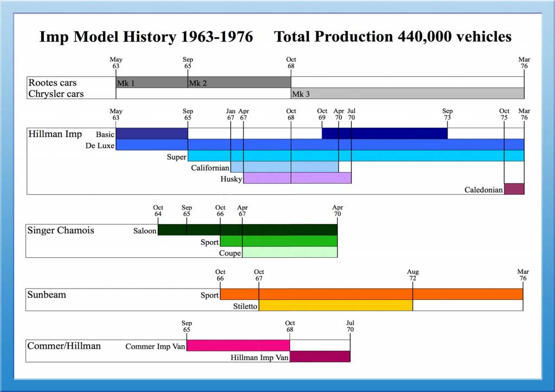Image resolution: width=555 pixels, height=392 pixels.
Task: Click the purple Husky production bar
Action: tap(298, 178)
